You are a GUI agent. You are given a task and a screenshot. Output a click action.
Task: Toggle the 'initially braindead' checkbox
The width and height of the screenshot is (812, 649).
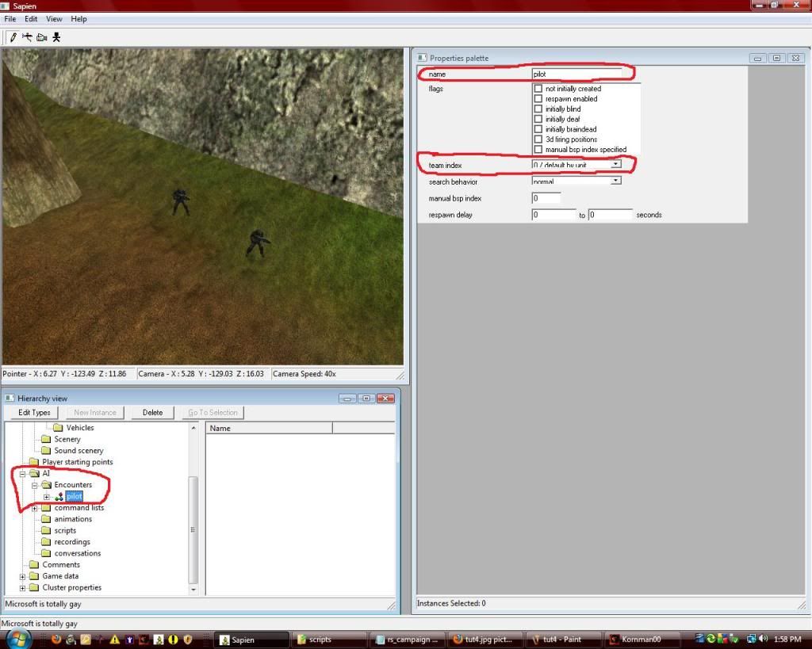[538, 129]
